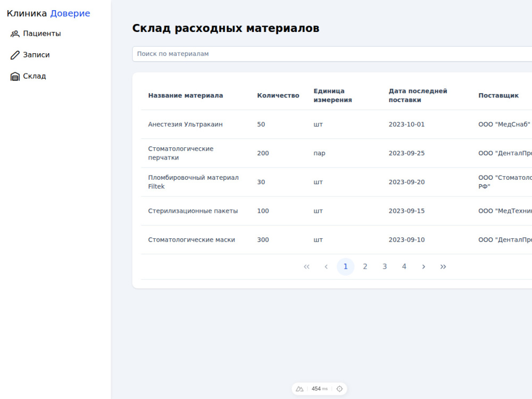Jump to last page with double-right arrow

pyautogui.click(x=443, y=267)
